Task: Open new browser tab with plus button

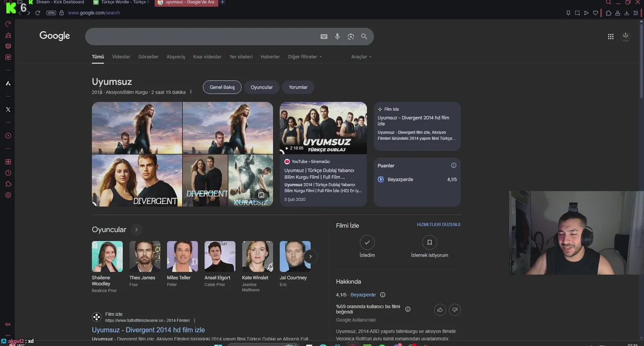Action: click(x=223, y=2)
